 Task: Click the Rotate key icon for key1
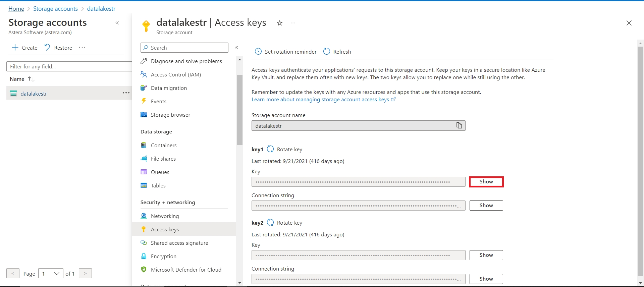click(270, 149)
